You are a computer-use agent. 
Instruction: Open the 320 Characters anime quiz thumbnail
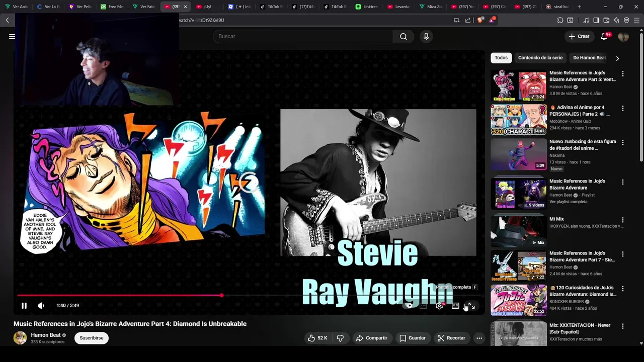(x=519, y=120)
